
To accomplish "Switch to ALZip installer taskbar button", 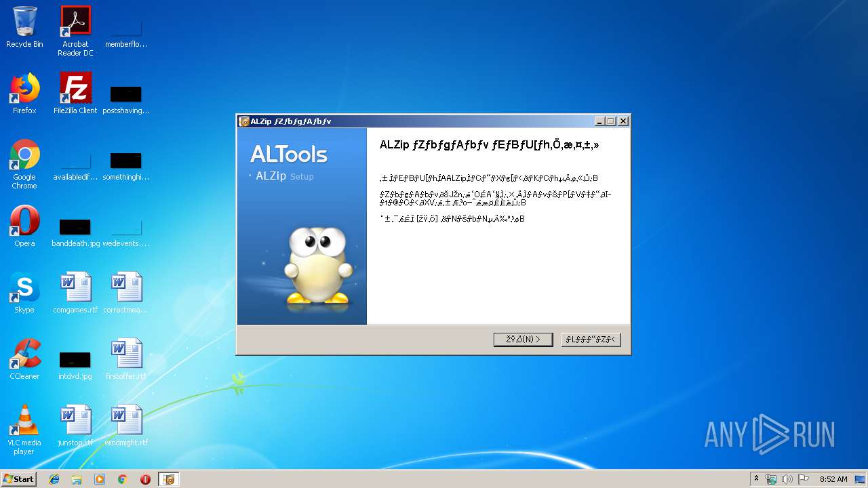I will [169, 479].
